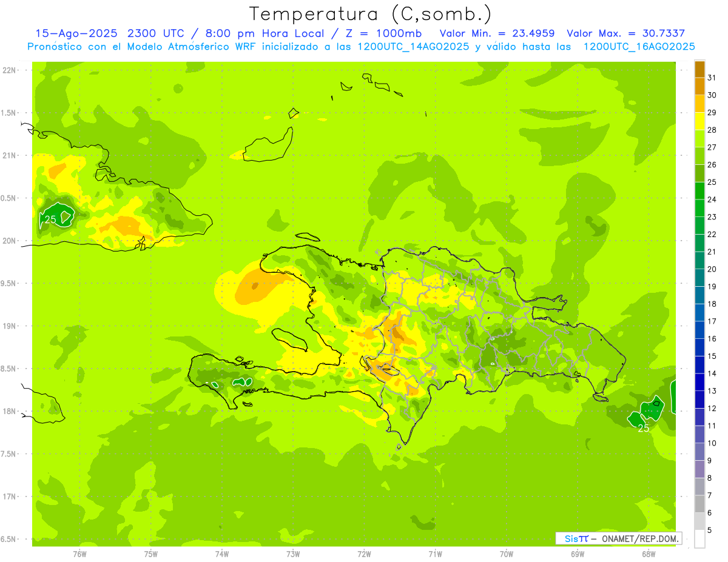Click the legend swatch between 25 and 26

699,173
